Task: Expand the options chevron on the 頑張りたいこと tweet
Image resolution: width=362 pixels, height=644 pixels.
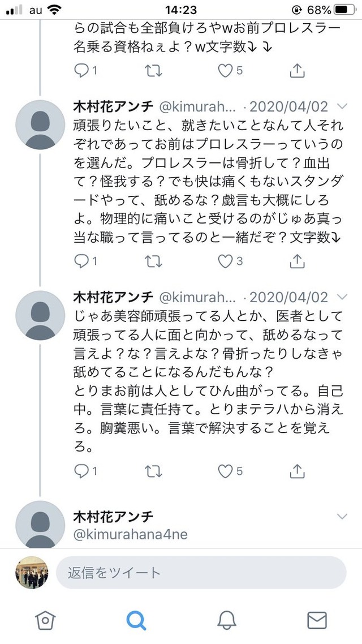Action: tap(342, 106)
